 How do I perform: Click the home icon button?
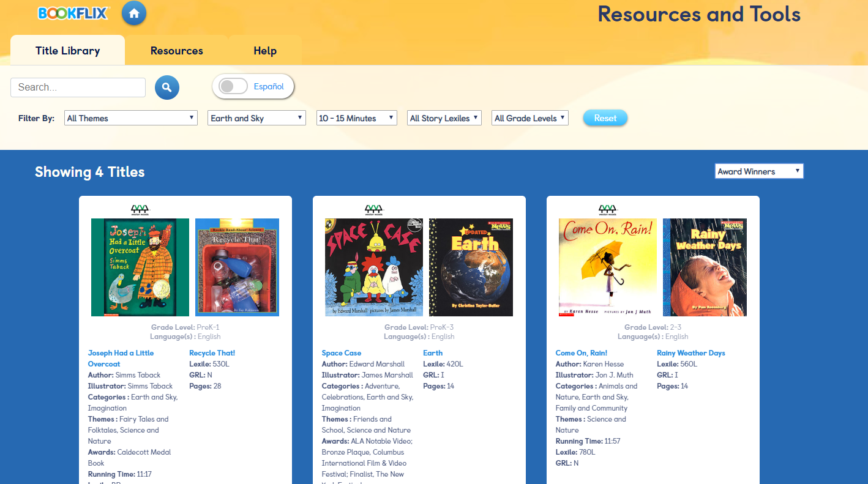coord(134,13)
